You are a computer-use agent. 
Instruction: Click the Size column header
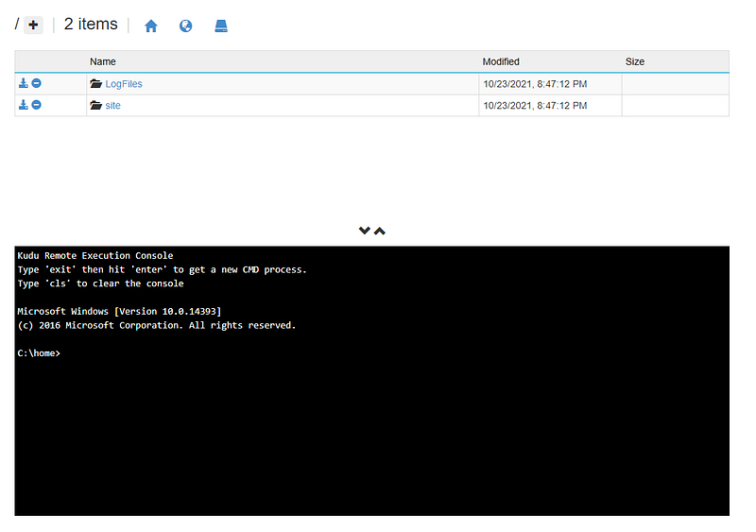635,61
